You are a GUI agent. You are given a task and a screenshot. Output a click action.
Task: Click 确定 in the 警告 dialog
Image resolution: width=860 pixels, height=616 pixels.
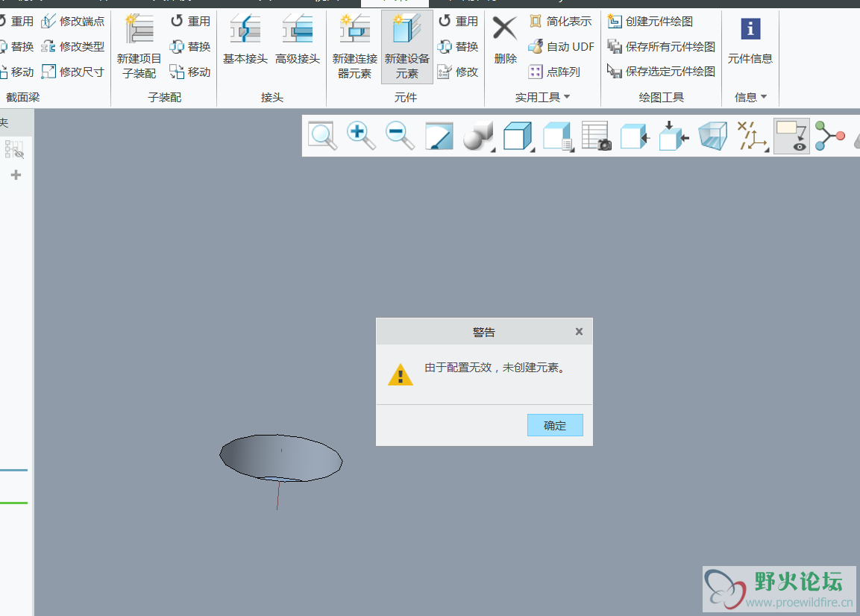pos(555,425)
